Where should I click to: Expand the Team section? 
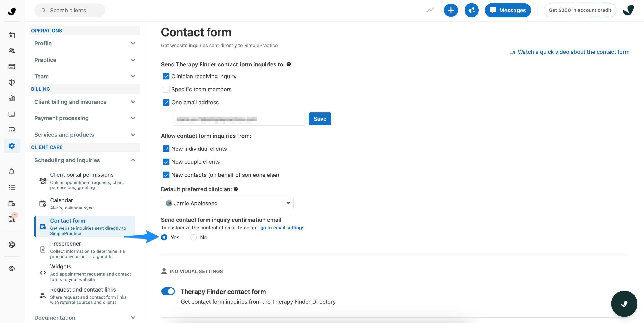(84, 76)
